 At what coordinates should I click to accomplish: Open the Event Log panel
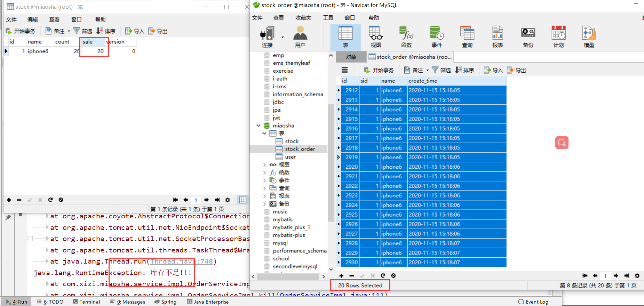[533, 302]
